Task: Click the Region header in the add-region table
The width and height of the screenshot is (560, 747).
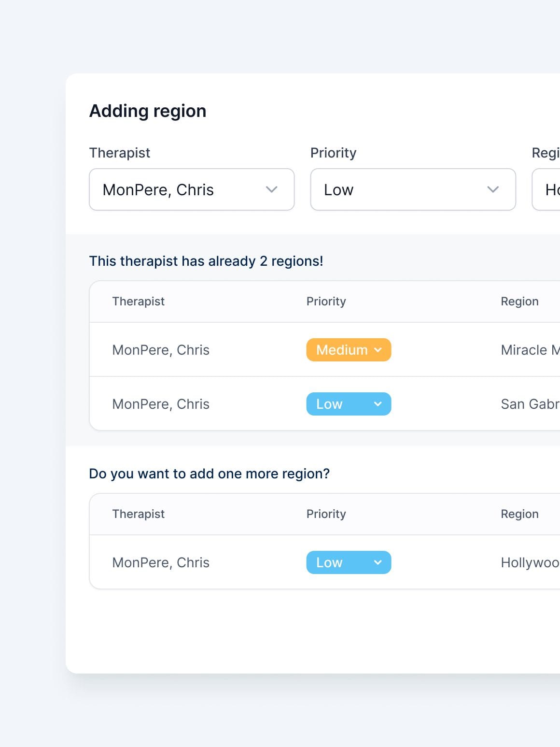Action: 519,514
